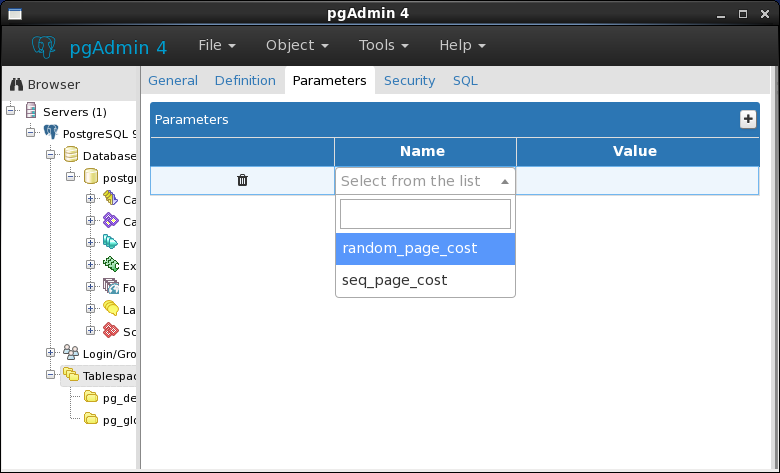Select the pg_default tablespace folder icon
Image resolution: width=780 pixels, height=473 pixels.
(91, 396)
